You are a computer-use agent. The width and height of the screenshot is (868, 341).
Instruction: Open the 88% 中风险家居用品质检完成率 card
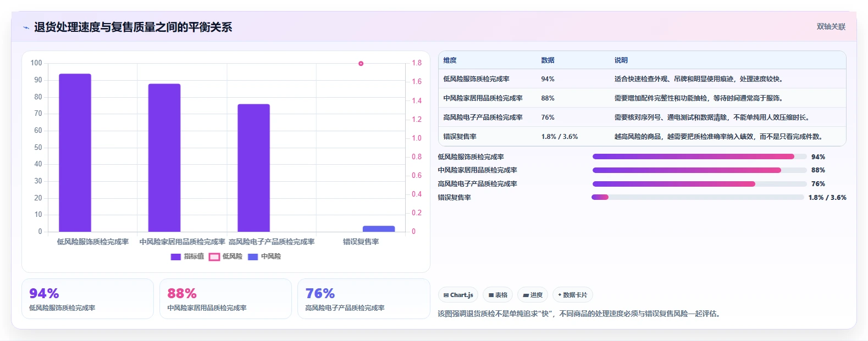click(x=225, y=299)
